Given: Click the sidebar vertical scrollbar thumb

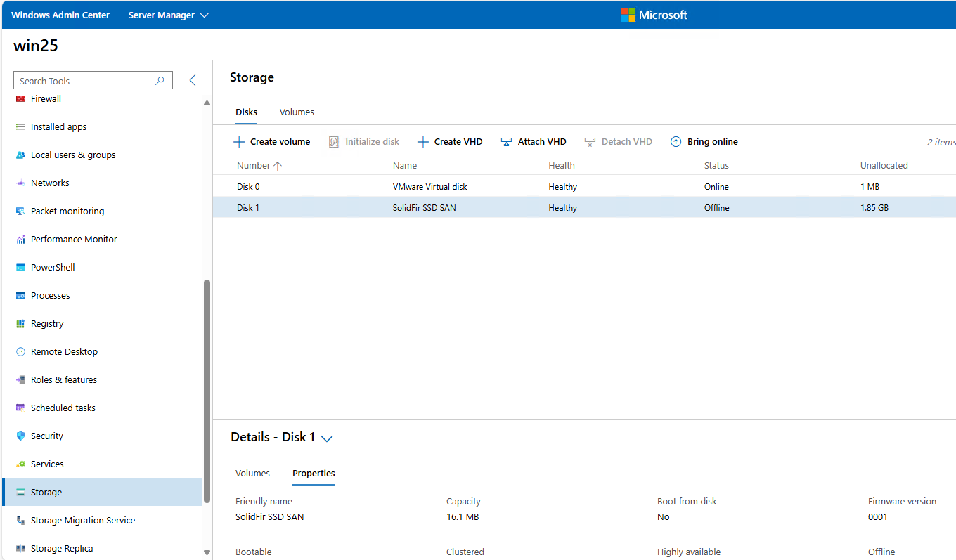Looking at the screenshot, I should (207, 391).
